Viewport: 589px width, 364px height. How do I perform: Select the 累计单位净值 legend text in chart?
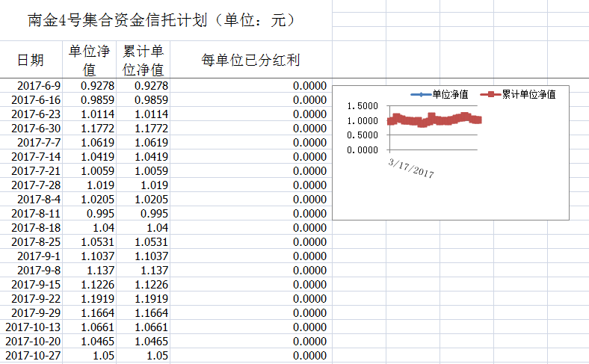[x=528, y=94]
